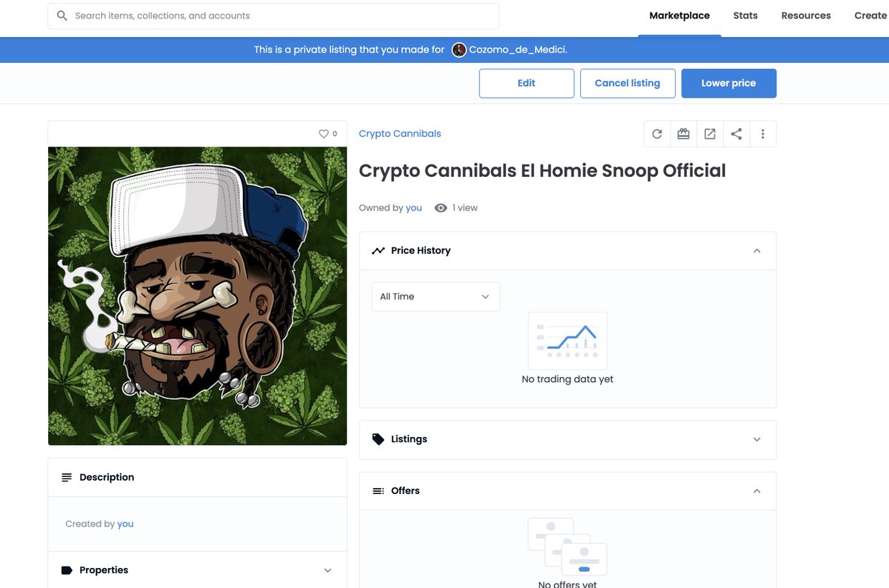This screenshot has height=588, width=889.
Task: Click the heart favorite icon
Action: click(x=323, y=134)
